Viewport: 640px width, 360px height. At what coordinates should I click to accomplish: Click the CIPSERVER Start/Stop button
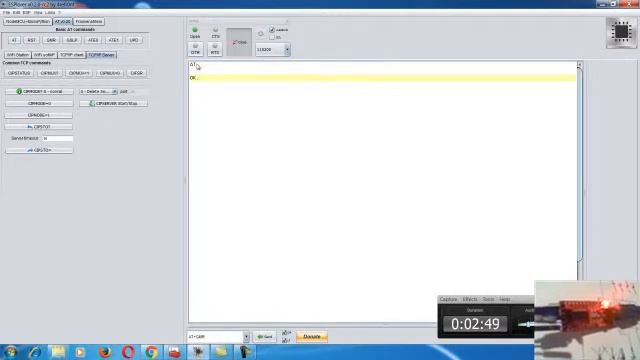click(113, 104)
